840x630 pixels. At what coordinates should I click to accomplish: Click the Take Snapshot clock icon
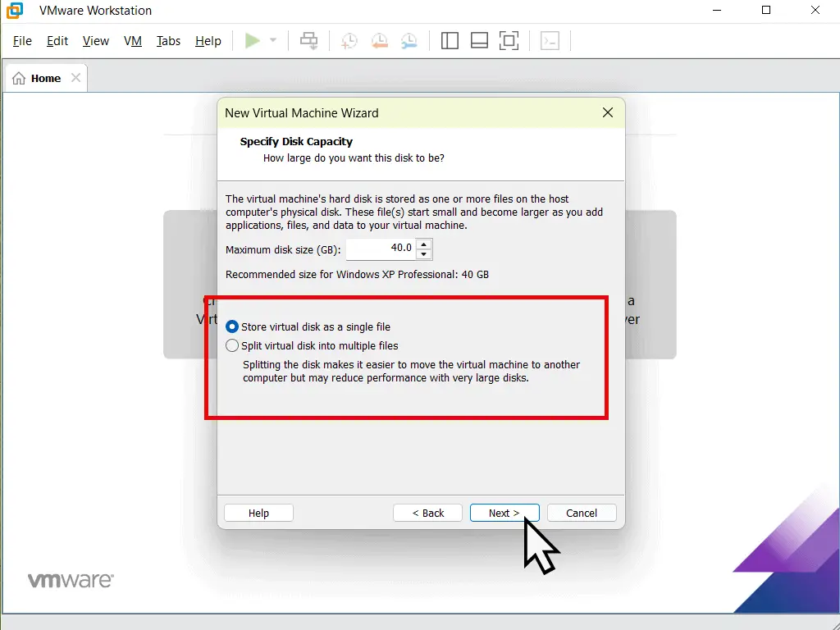pos(349,41)
